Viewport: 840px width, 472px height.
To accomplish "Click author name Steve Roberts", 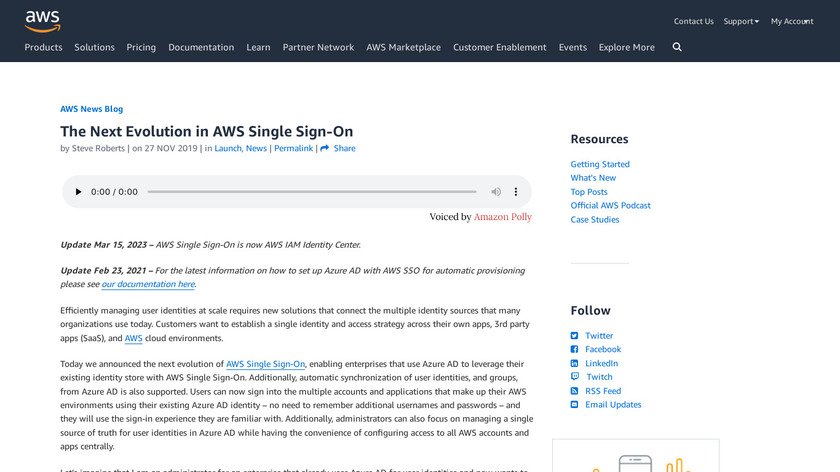I will click(x=98, y=148).
